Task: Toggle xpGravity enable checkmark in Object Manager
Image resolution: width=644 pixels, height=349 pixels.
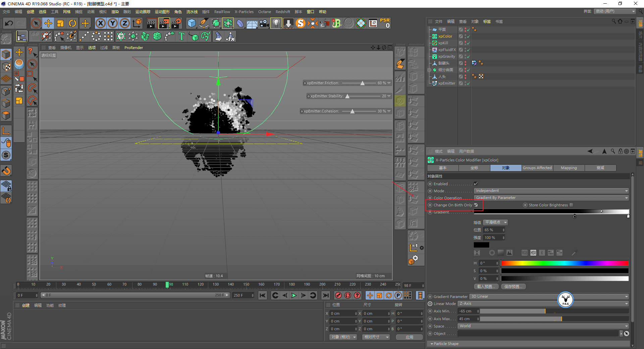Action: tap(468, 56)
